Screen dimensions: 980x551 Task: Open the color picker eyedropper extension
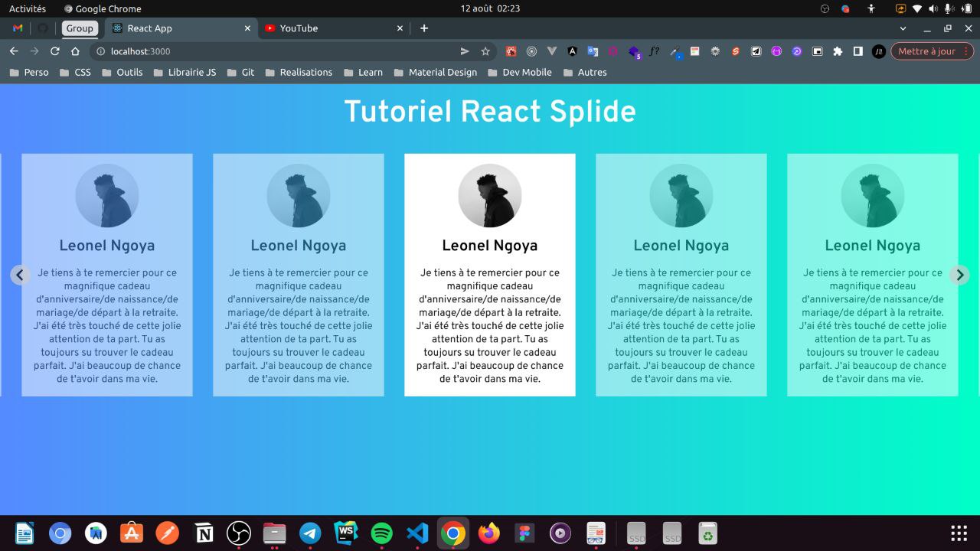(x=675, y=52)
